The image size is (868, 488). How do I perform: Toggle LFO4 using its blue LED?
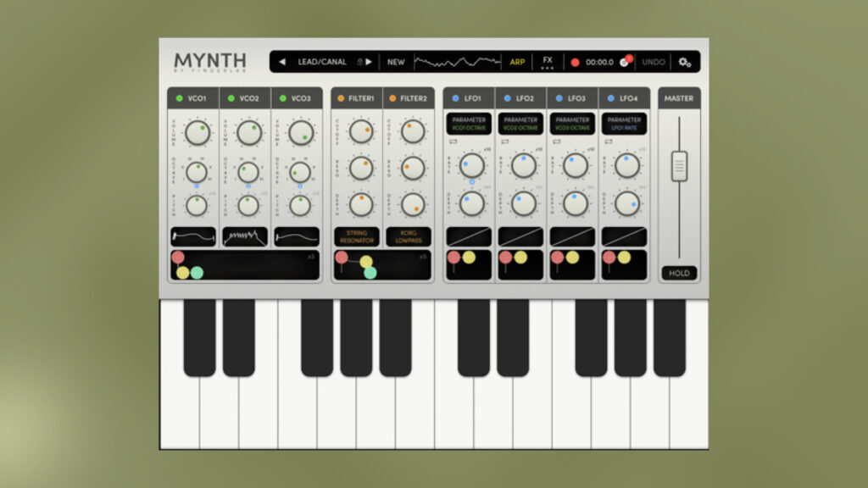pos(609,98)
